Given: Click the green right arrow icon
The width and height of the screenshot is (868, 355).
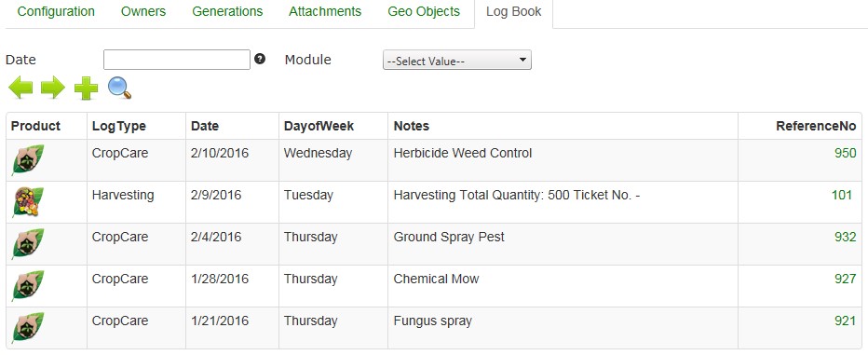Looking at the screenshot, I should (x=53, y=89).
